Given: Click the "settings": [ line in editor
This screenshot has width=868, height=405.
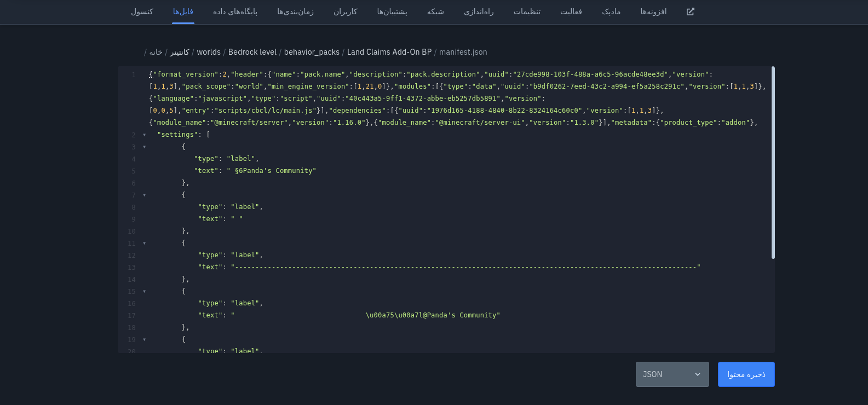Looking at the screenshot, I should pyautogui.click(x=183, y=135).
